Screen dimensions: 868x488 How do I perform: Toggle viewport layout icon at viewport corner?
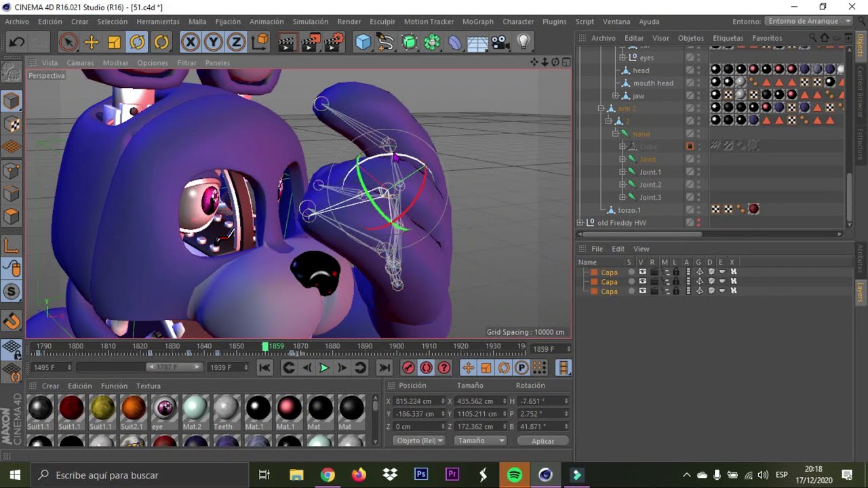[x=566, y=62]
